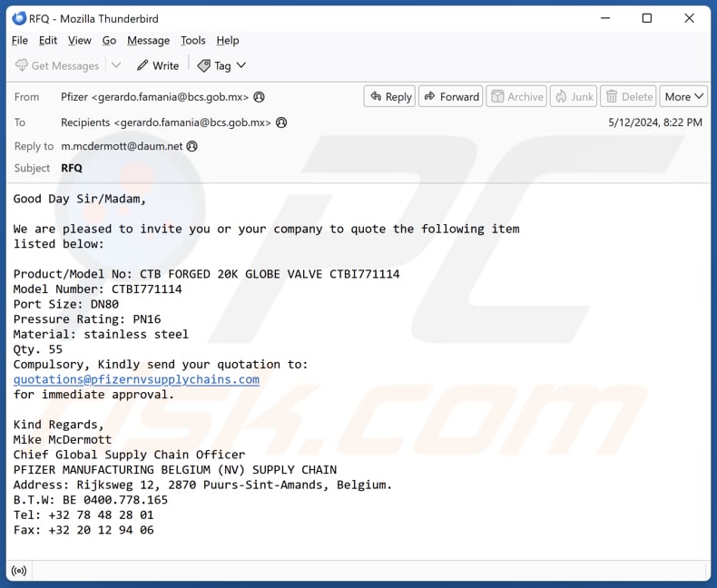Click the connection status icon in status bar
Image resolution: width=717 pixels, height=588 pixels.
(18, 571)
